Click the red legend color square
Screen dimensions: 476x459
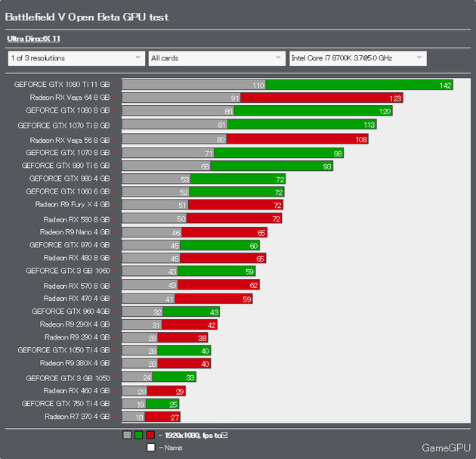[x=150, y=435]
